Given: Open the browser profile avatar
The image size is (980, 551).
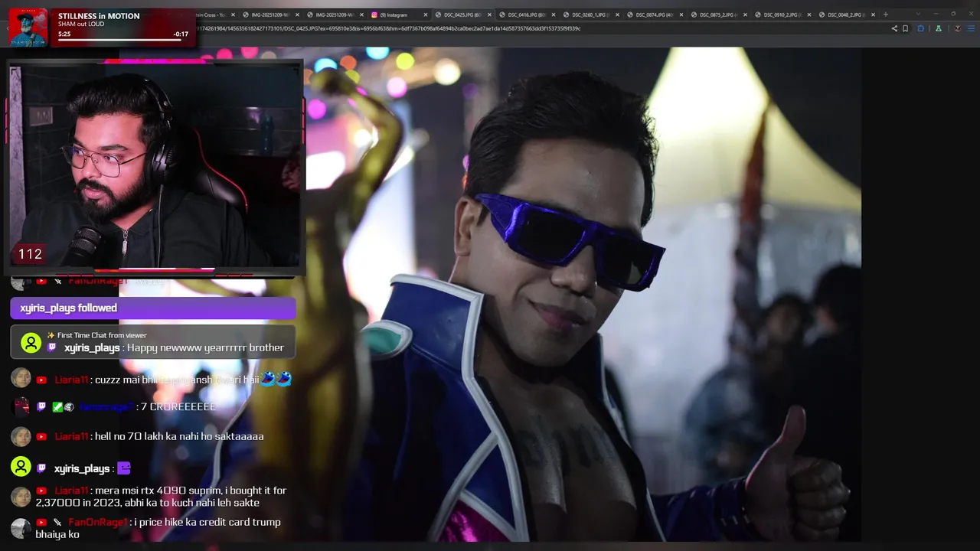Looking at the screenshot, I should (957, 28).
